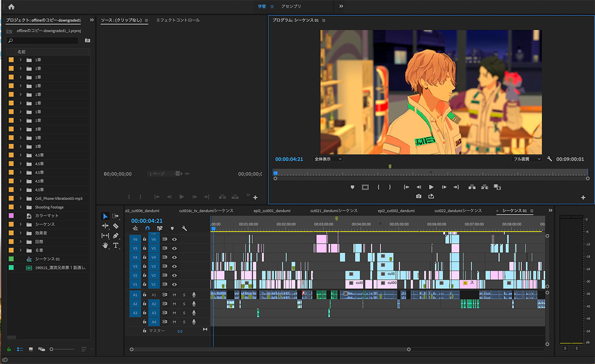This screenshot has height=364, width=595.
Task: Play the sequence in Program Monitor
Action: (431, 187)
